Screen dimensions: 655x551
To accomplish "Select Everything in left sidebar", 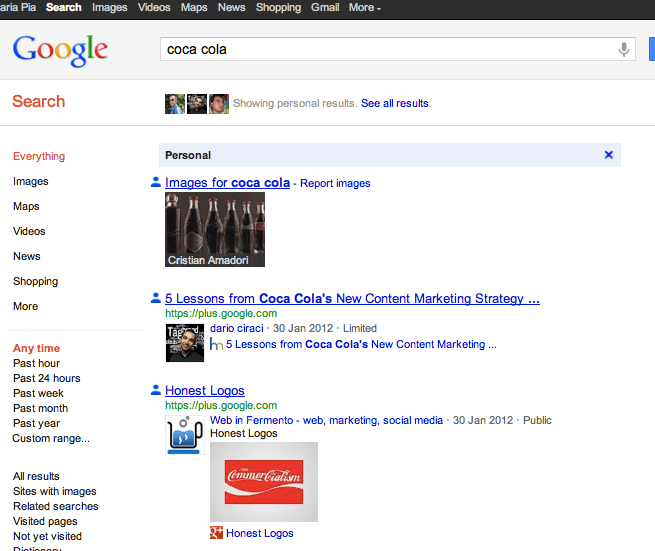I will tap(39, 156).
